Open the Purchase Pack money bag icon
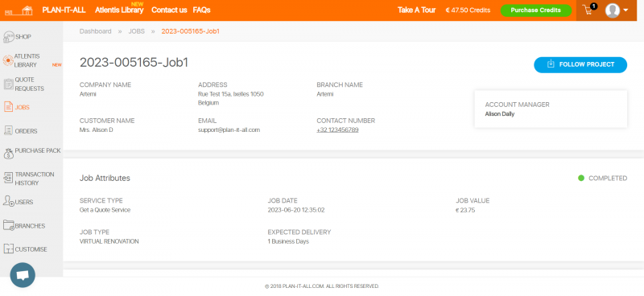The width and height of the screenshot is (644, 296). click(x=9, y=154)
